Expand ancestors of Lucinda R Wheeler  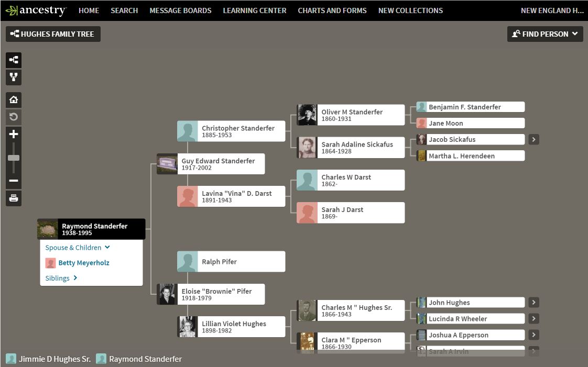pos(533,319)
